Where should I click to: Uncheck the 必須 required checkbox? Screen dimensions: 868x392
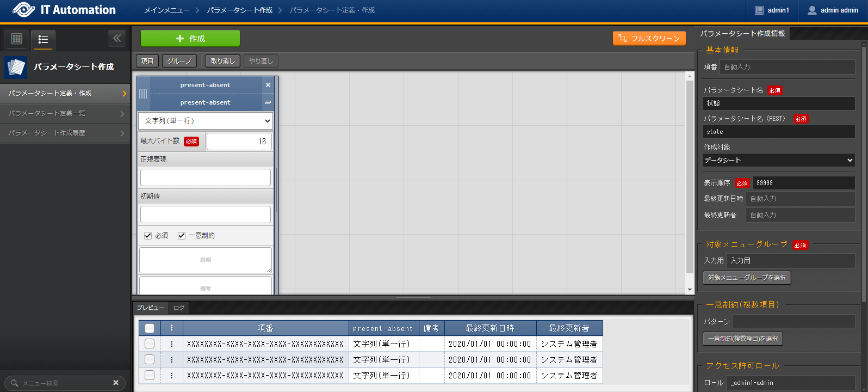[x=148, y=236]
